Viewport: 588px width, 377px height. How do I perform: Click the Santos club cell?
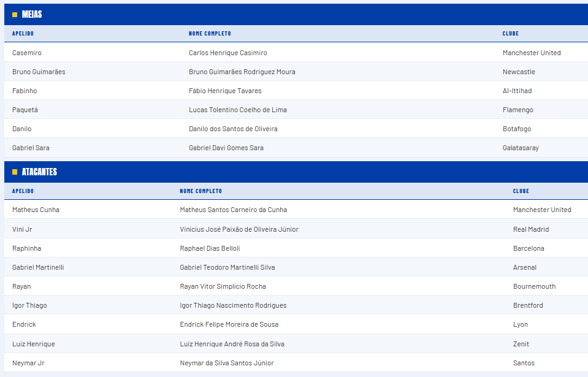[524, 363]
